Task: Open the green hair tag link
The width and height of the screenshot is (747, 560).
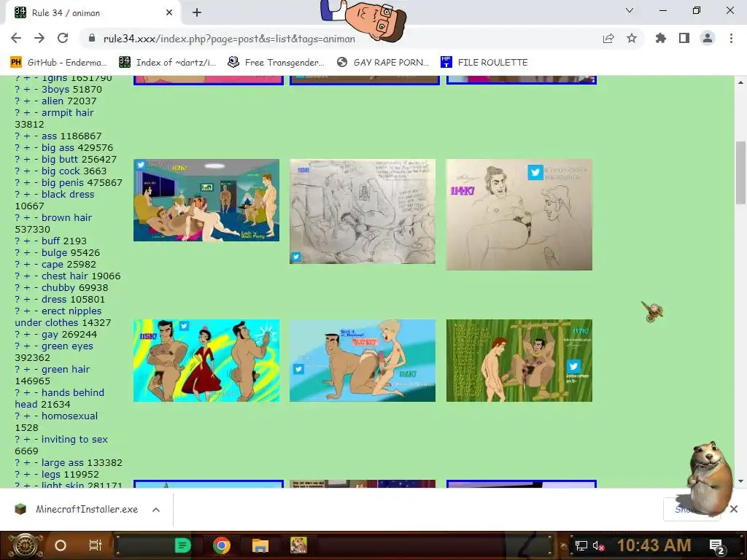Action: [66, 370]
